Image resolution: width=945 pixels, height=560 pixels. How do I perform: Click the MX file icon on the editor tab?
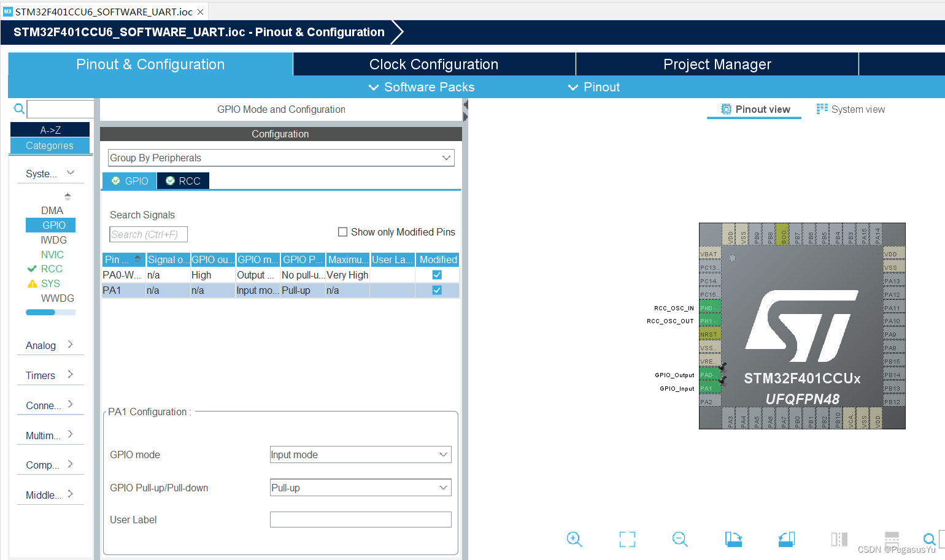point(8,12)
